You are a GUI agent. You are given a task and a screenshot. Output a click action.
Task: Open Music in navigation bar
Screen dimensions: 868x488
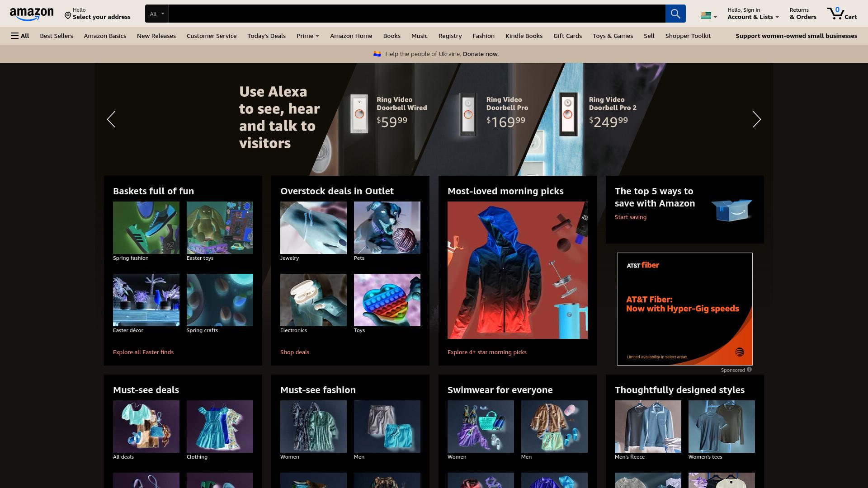coord(420,36)
